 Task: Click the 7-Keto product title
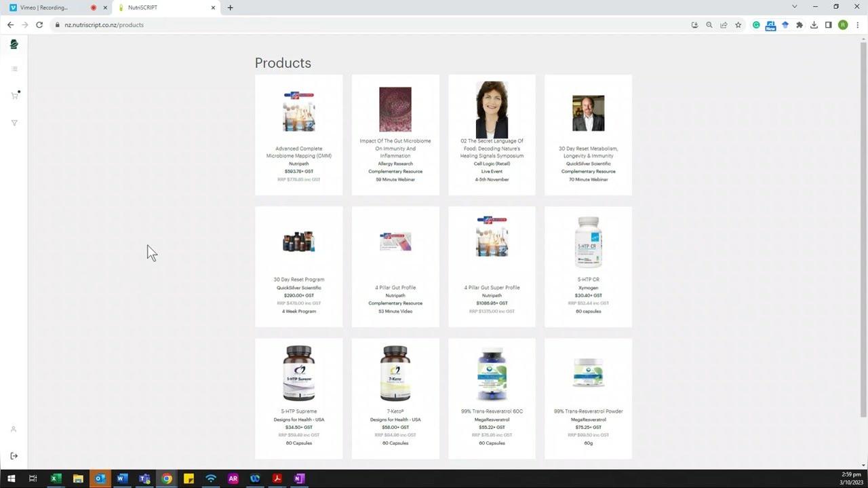point(395,411)
